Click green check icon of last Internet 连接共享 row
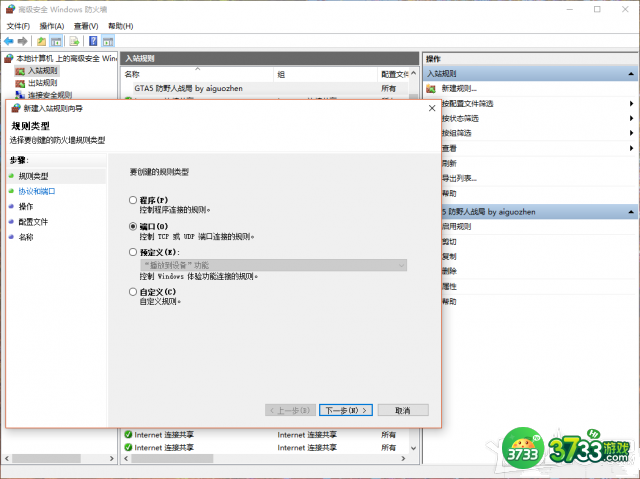This screenshot has height=479, width=640. (128, 447)
